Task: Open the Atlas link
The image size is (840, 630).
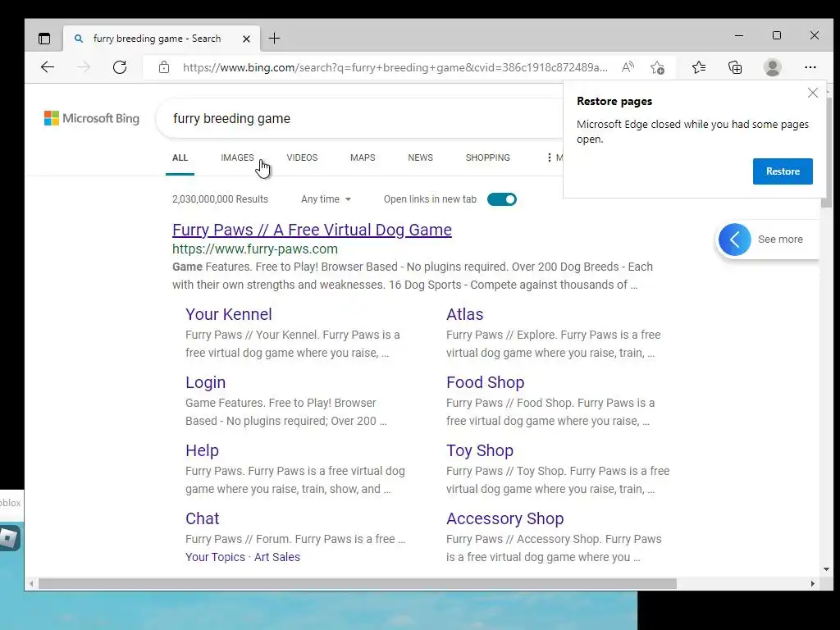Action: pos(465,314)
